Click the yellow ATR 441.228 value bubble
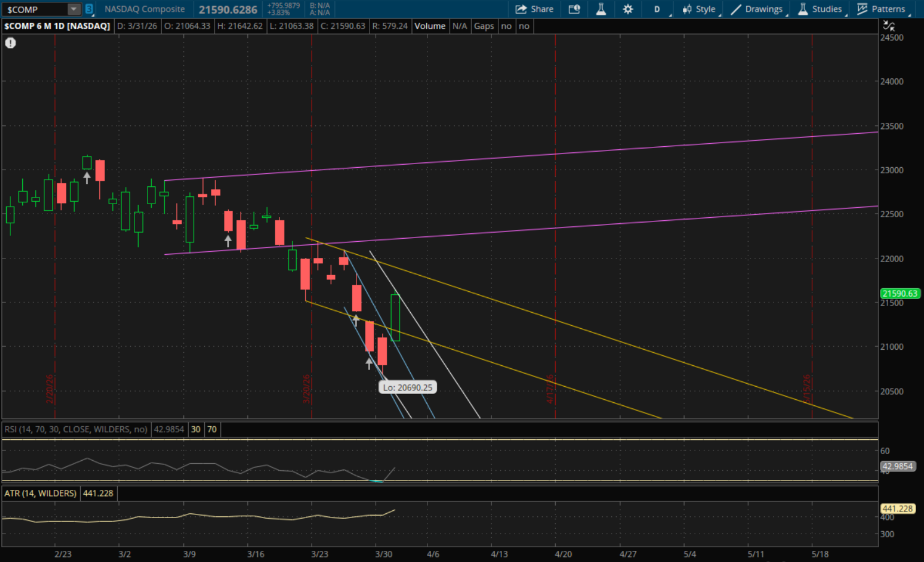This screenshot has height=562, width=924. tap(897, 509)
